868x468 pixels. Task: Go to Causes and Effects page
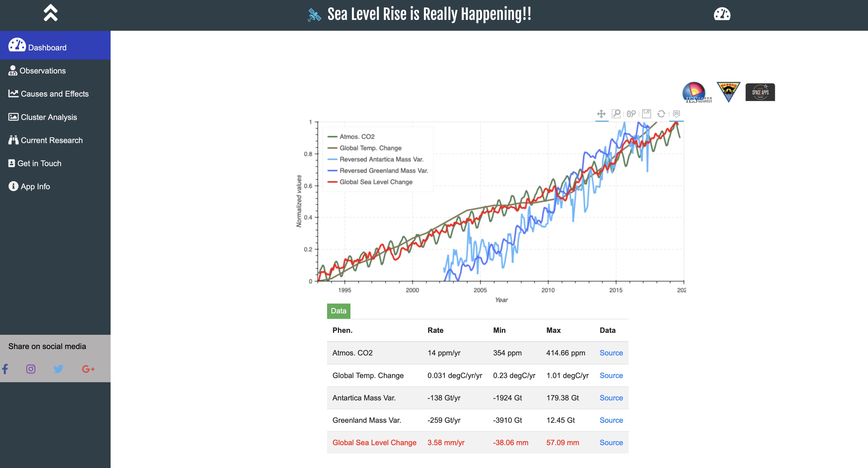[55, 94]
